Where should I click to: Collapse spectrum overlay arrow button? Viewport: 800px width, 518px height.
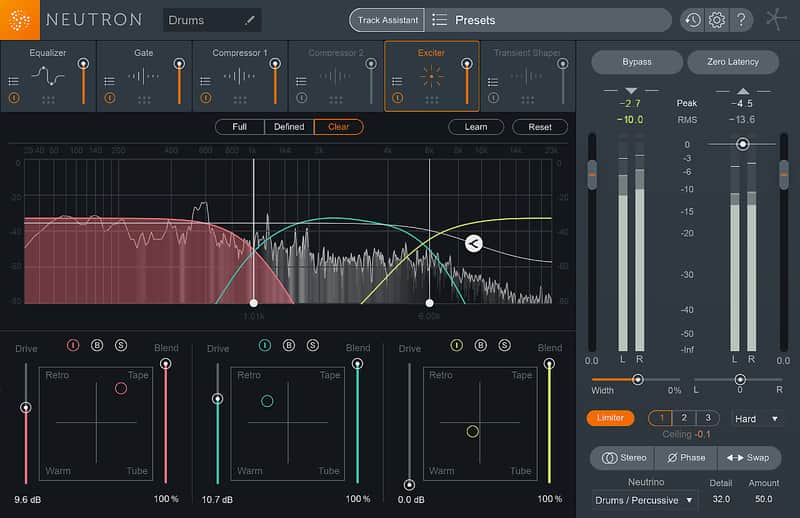(474, 243)
